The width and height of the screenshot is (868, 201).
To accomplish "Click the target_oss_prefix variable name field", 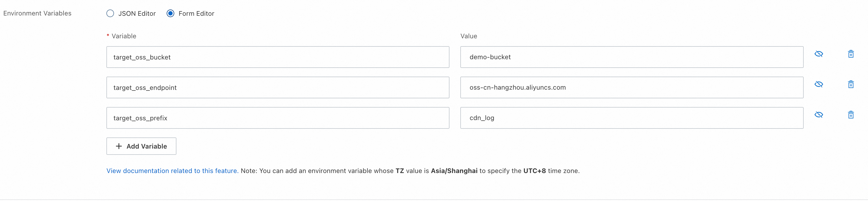I will coord(278,118).
